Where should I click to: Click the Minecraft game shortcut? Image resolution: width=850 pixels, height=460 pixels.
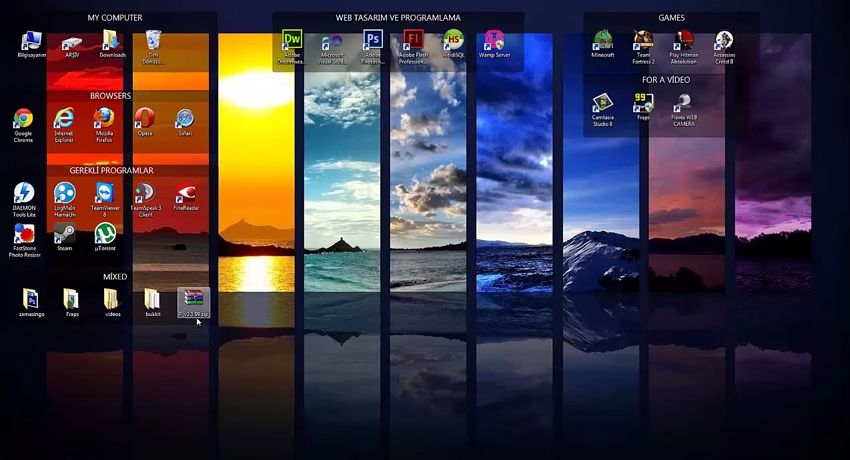[602, 41]
